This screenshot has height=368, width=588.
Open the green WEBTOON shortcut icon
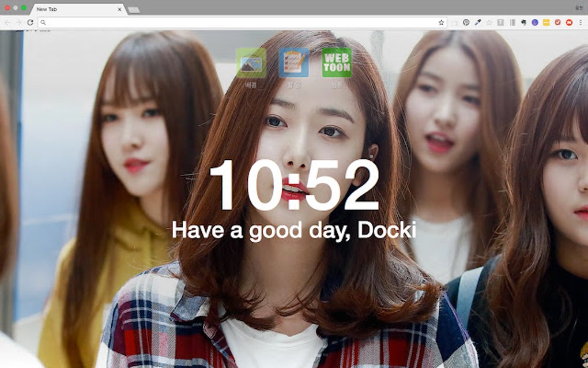(x=338, y=62)
